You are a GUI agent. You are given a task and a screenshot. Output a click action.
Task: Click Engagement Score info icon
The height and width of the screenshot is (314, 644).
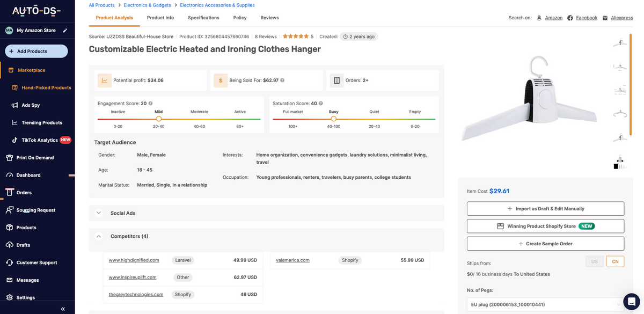pyautogui.click(x=150, y=104)
